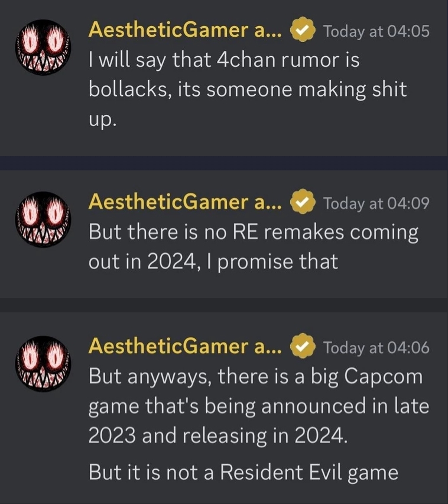Click the "Today at 04:09" timestamp

coord(376,203)
